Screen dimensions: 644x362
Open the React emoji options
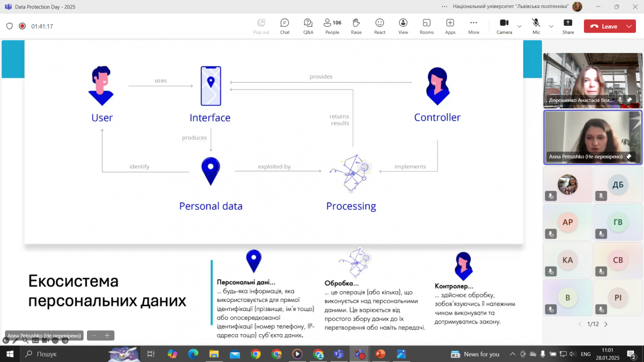click(379, 26)
